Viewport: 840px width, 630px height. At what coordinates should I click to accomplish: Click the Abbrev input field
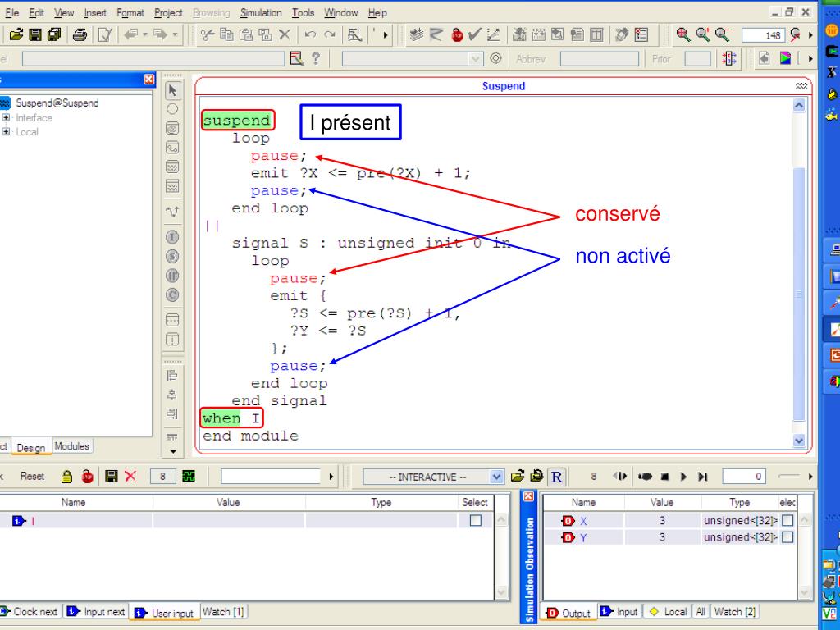(600, 59)
